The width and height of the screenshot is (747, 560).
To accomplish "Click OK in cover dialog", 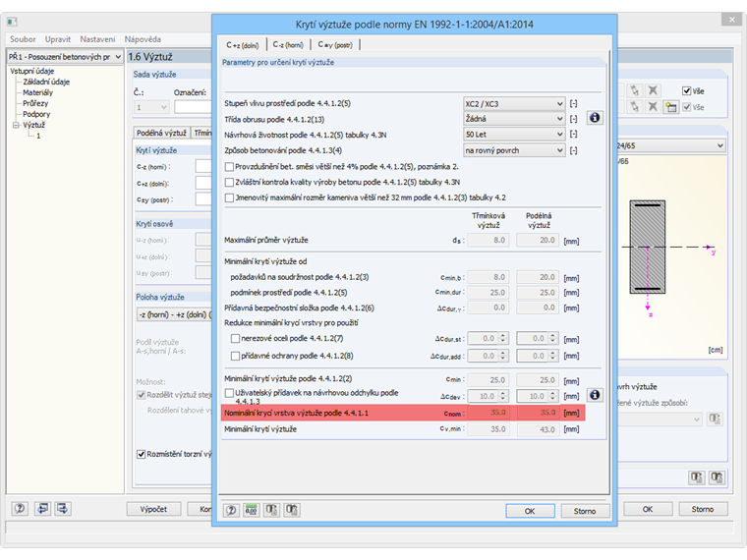I will pos(530,511).
